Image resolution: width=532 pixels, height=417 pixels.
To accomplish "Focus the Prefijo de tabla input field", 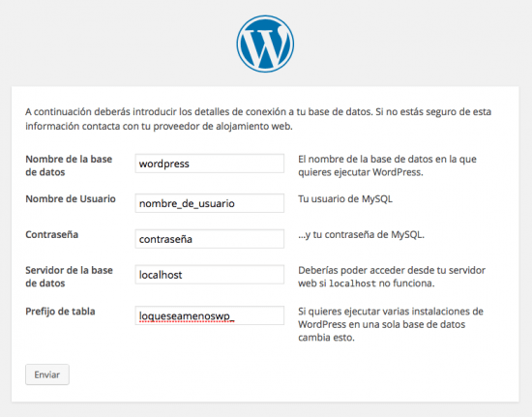I will (209, 315).
